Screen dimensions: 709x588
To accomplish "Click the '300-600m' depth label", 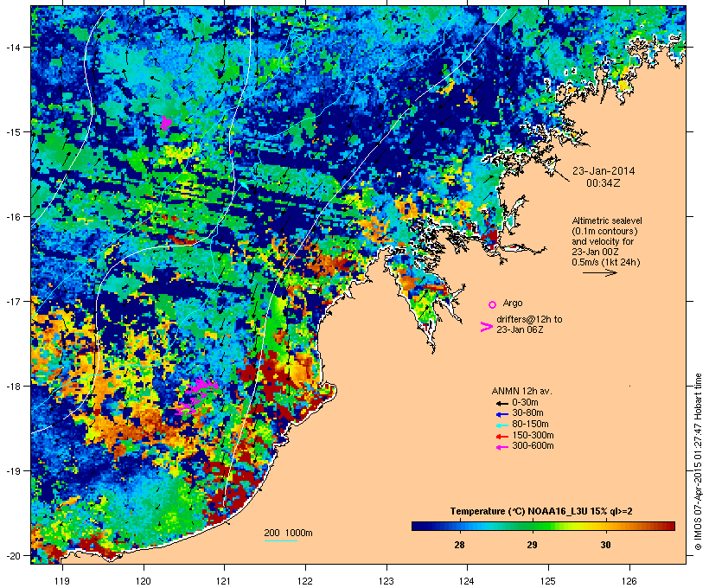I will (533, 446).
